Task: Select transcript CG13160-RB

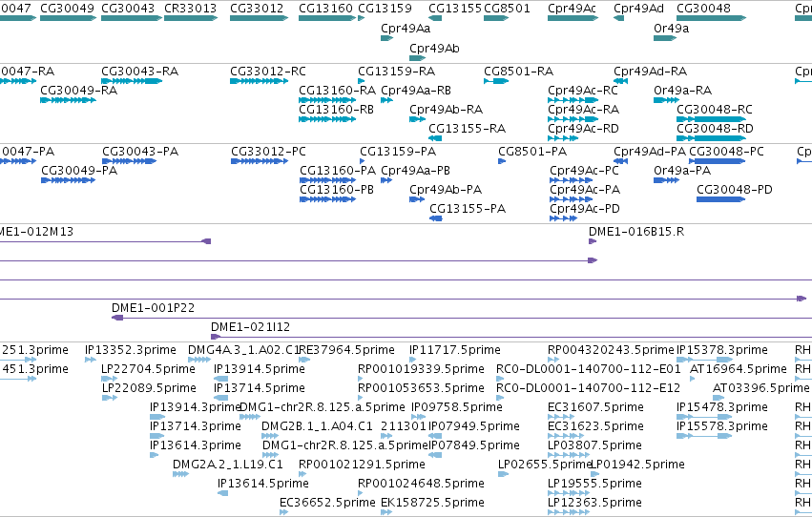Action: [x=327, y=119]
